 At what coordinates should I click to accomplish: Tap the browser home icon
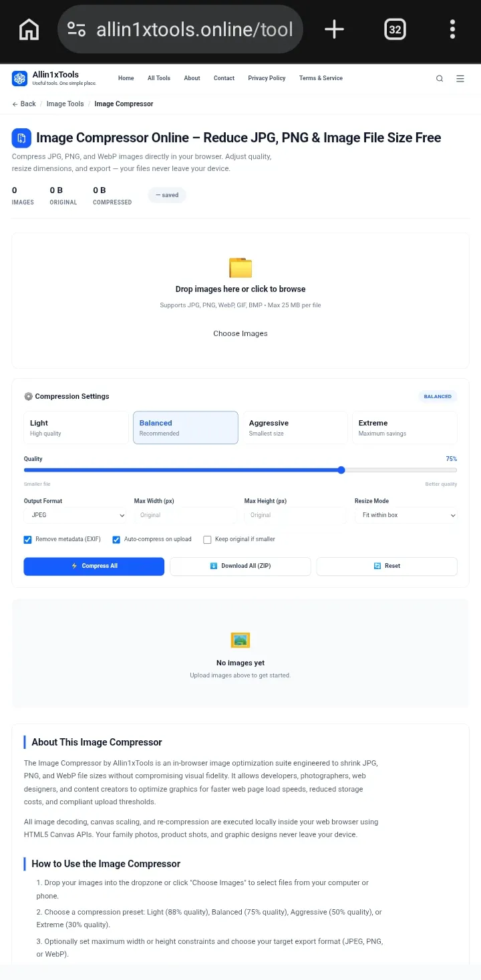tap(29, 29)
